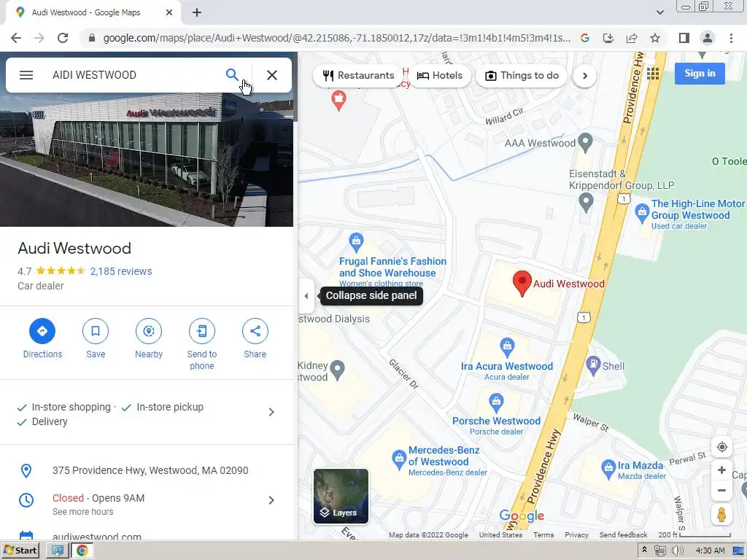Select the Shell gas station marker
This screenshot has height=560, width=747.
[x=593, y=365]
